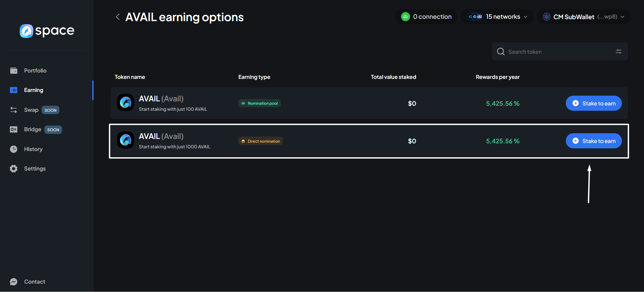Click the History clock icon
The height and width of the screenshot is (292, 644).
click(14, 149)
